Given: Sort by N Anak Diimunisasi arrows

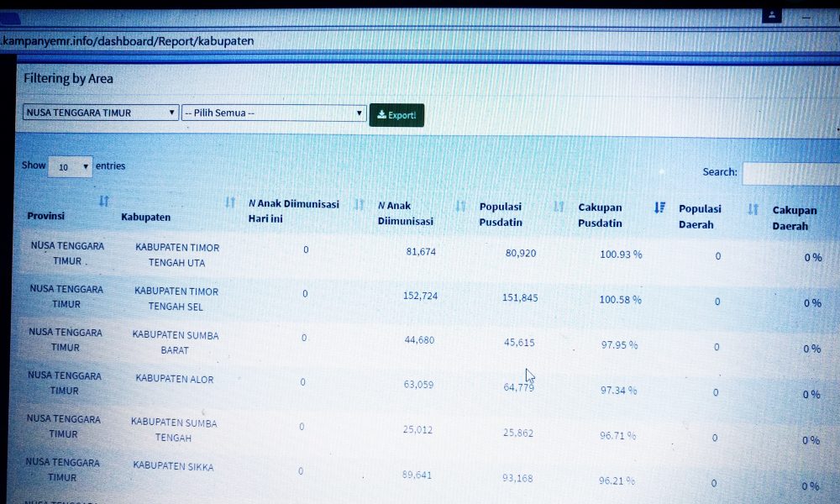Looking at the screenshot, I should [460, 205].
